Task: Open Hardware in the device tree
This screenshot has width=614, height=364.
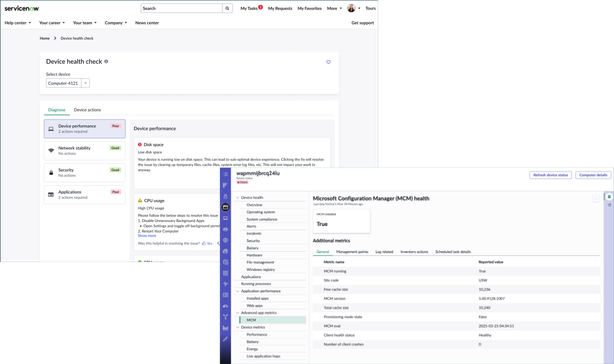Action: (x=255, y=255)
